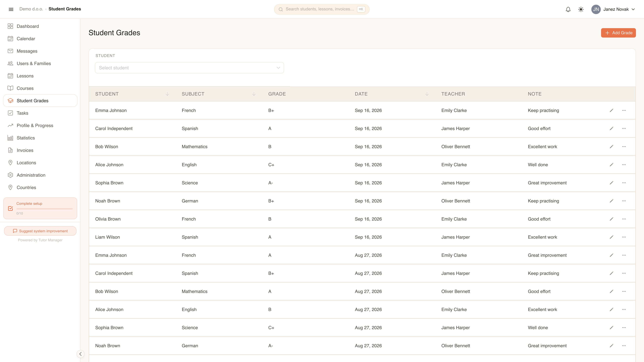Click the Powered by Tutor Manager text
Viewport: 644px width, 362px height.
(40, 240)
